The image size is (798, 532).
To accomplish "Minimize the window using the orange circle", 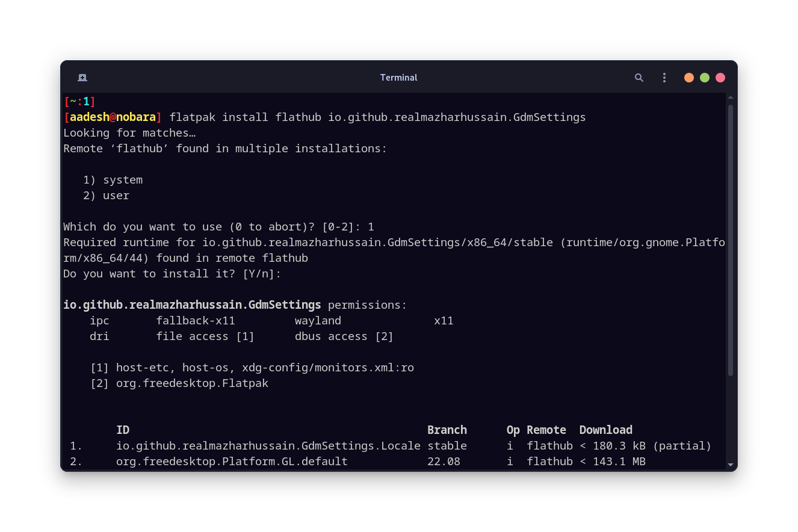I will tap(688, 78).
